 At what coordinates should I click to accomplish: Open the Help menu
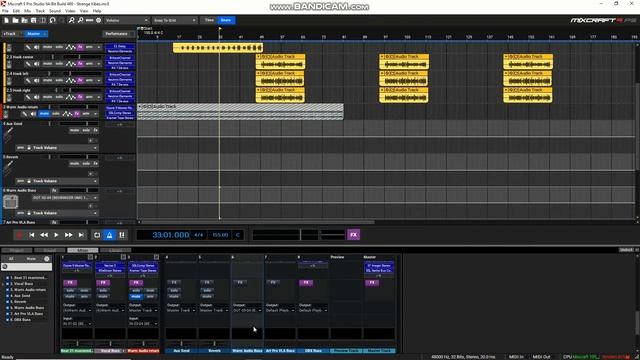pos(97,11)
